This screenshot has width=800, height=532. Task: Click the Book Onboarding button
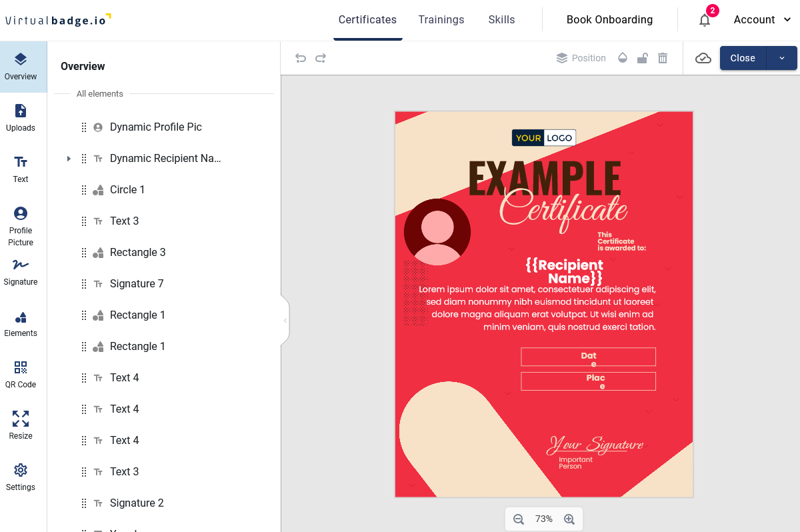point(609,19)
